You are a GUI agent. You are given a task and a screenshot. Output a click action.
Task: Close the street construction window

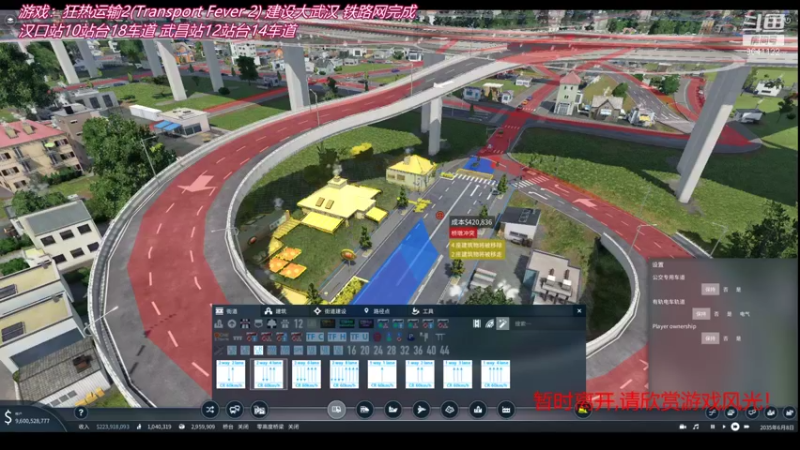tap(579, 310)
